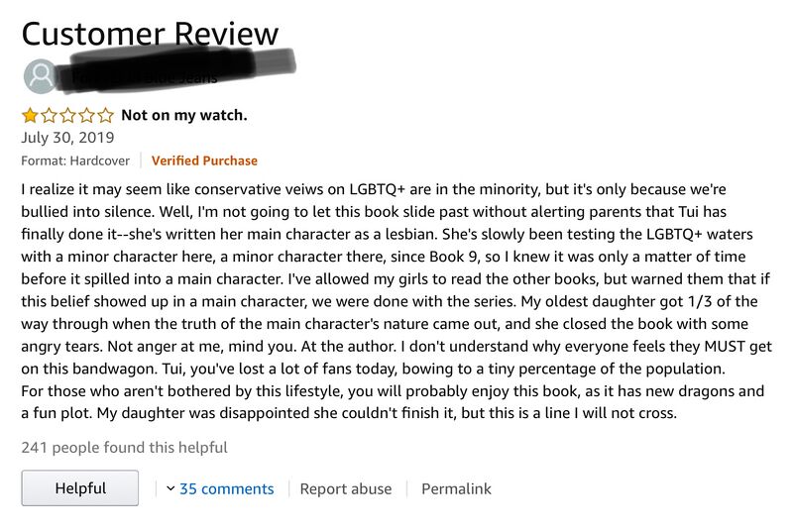Click the fourth empty rating star

pyautogui.click(x=87, y=115)
